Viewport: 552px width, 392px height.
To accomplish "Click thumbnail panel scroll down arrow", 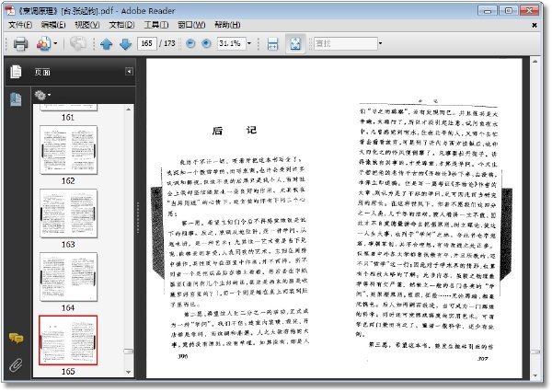I will pos(129,372).
